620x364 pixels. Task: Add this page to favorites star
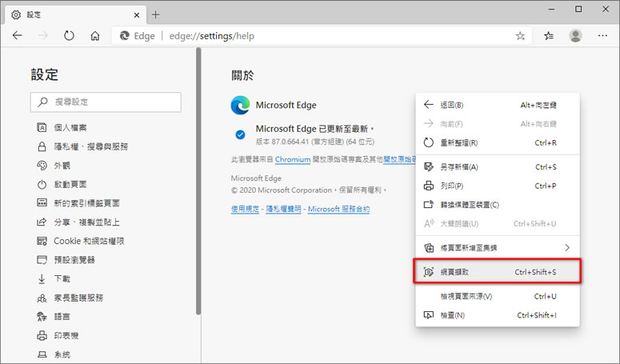click(520, 36)
